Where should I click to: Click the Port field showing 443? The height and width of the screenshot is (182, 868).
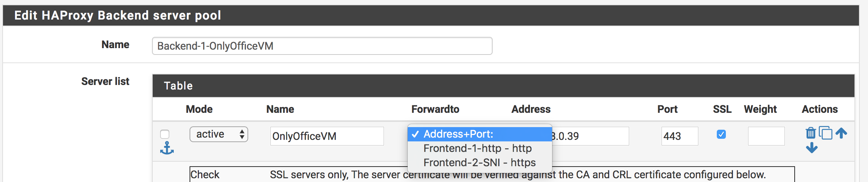680,136
